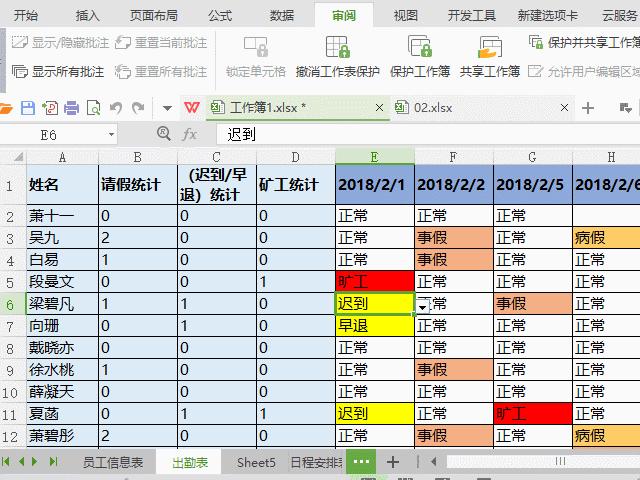Select the header cell 请假统计
Image resolution: width=640 pixels, height=480 pixels.
(138, 184)
